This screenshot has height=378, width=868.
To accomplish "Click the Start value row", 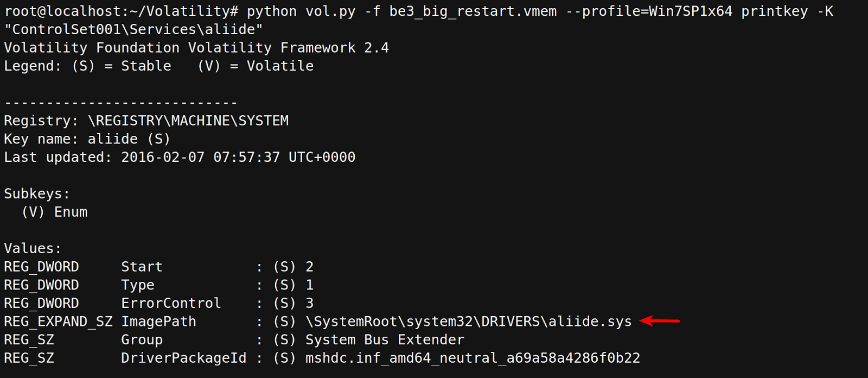I will (142, 267).
